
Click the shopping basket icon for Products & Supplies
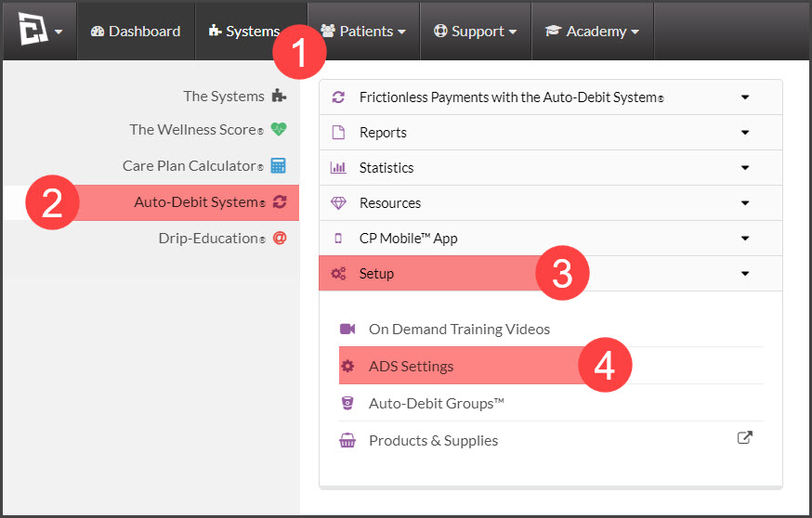coord(347,440)
